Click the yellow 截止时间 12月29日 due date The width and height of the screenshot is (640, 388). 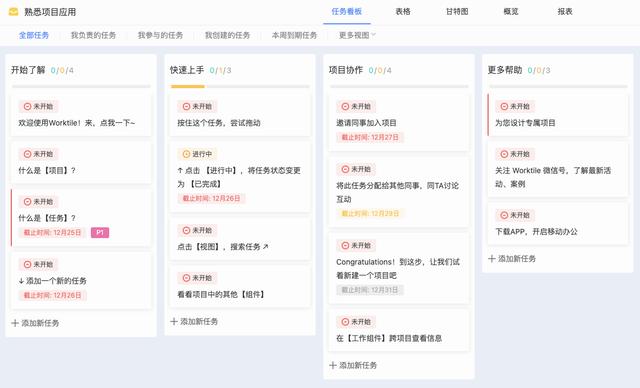tap(370, 213)
